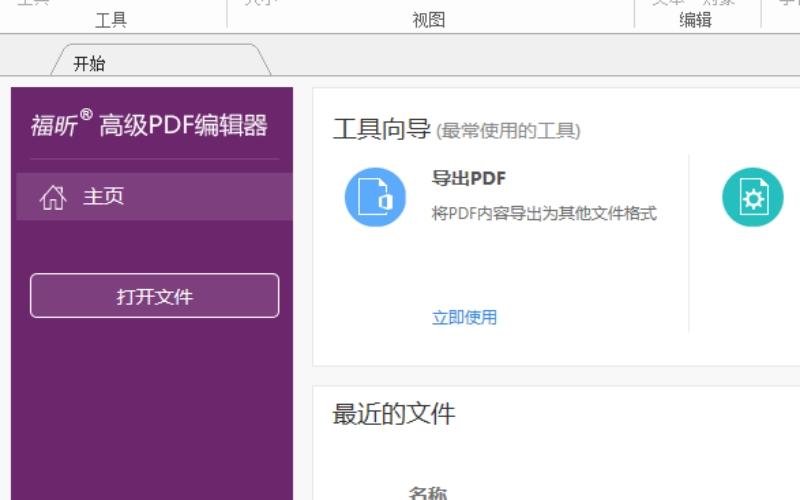Click the teal document gear icon
The image size is (800, 500).
[753, 197]
